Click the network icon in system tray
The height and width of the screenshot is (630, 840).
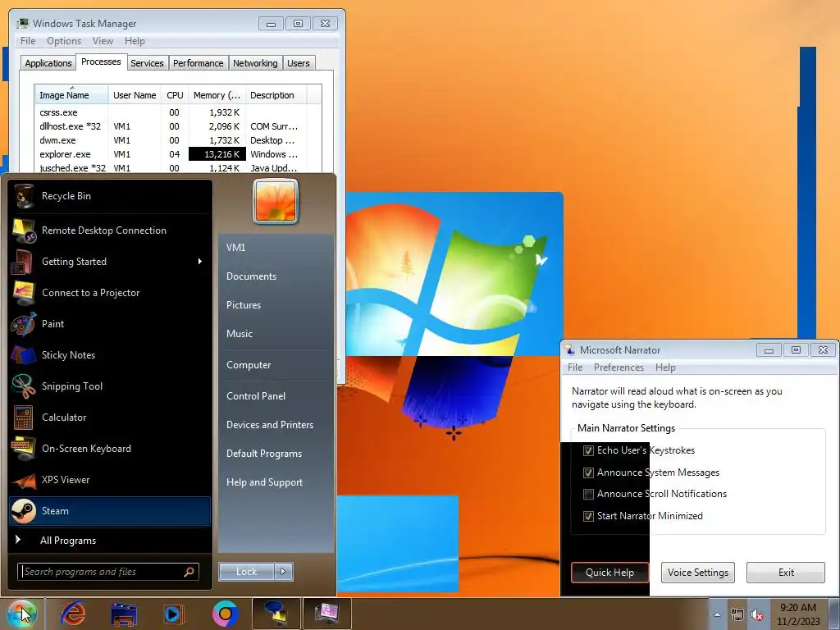[x=737, y=615]
